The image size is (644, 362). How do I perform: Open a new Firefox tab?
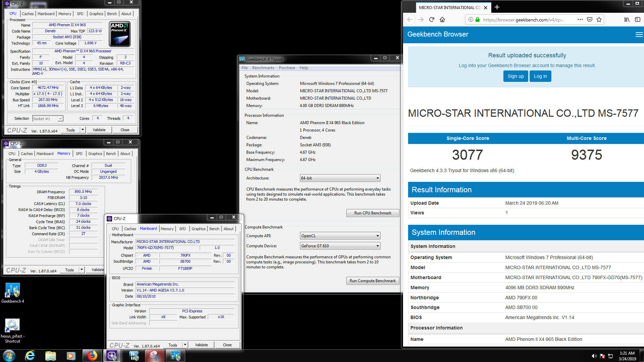click(x=497, y=7)
